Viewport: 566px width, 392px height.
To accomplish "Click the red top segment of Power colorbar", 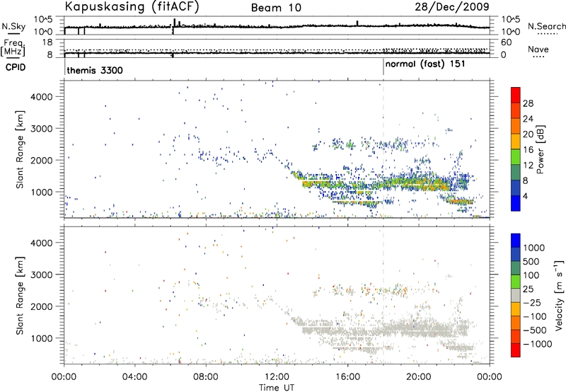I will [x=516, y=95].
